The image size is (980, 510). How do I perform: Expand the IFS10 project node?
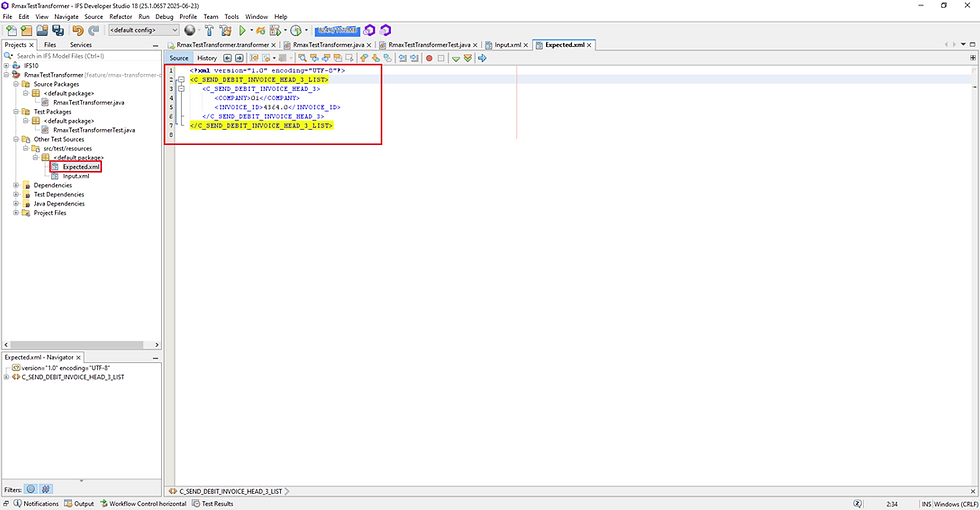point(6,65)
